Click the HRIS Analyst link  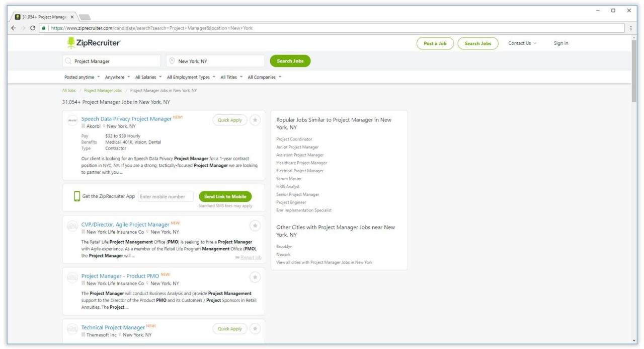pos(288,186)
